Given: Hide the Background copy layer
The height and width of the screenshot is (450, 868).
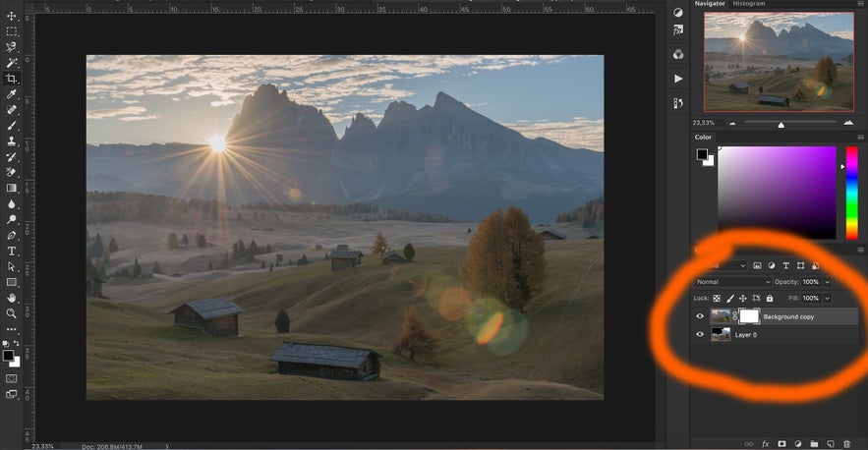Looking at the screenshot, I should point(700,316).
